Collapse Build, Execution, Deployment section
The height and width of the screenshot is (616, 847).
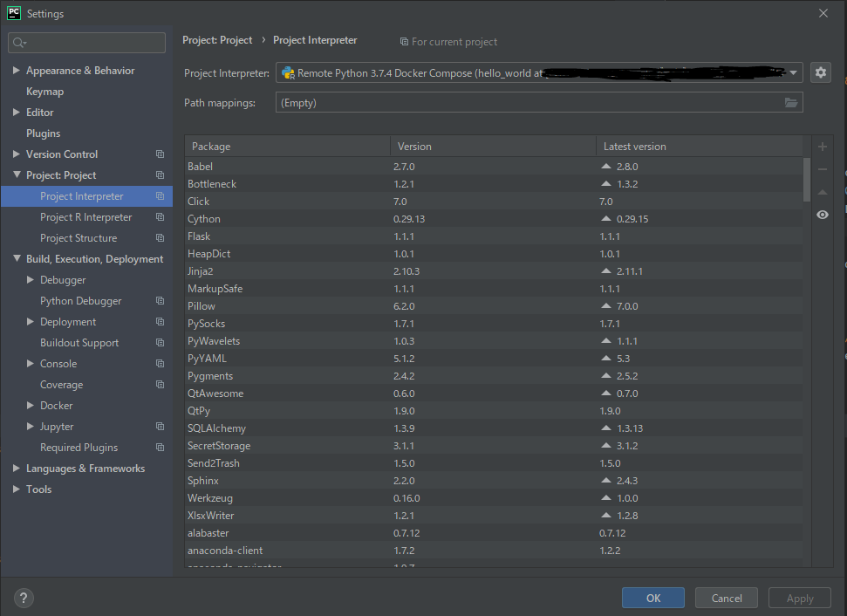17,258
